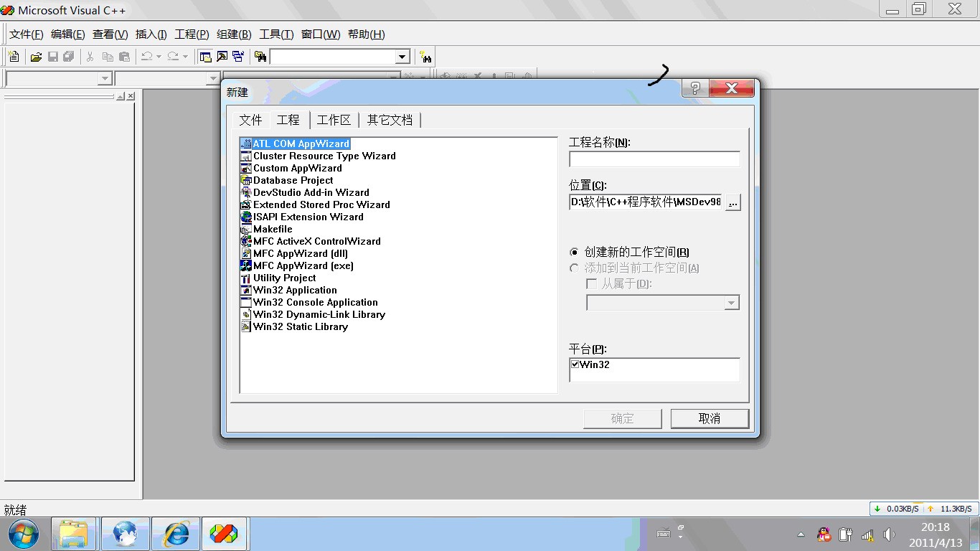Select the 创建新的工作空间 radio button
980x551 pixels.
point(574,253)
